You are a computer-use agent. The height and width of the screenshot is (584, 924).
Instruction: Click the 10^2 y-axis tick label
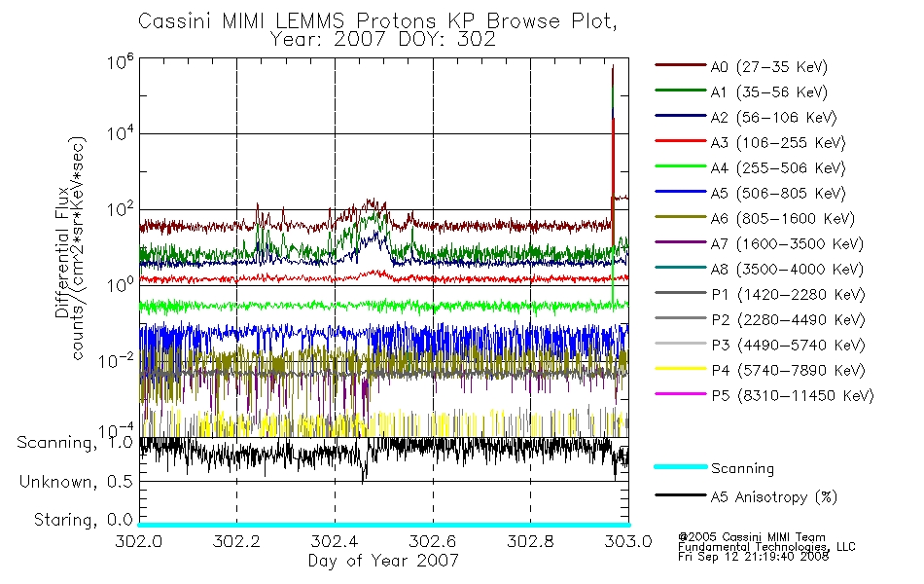click(121, 209)
